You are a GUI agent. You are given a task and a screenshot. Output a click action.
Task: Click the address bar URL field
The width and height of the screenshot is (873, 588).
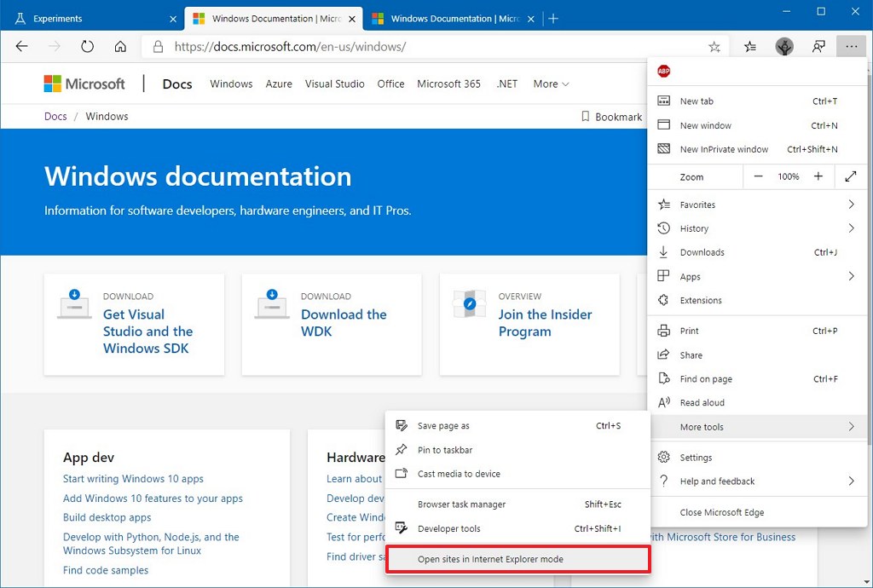tap(426, 47)
